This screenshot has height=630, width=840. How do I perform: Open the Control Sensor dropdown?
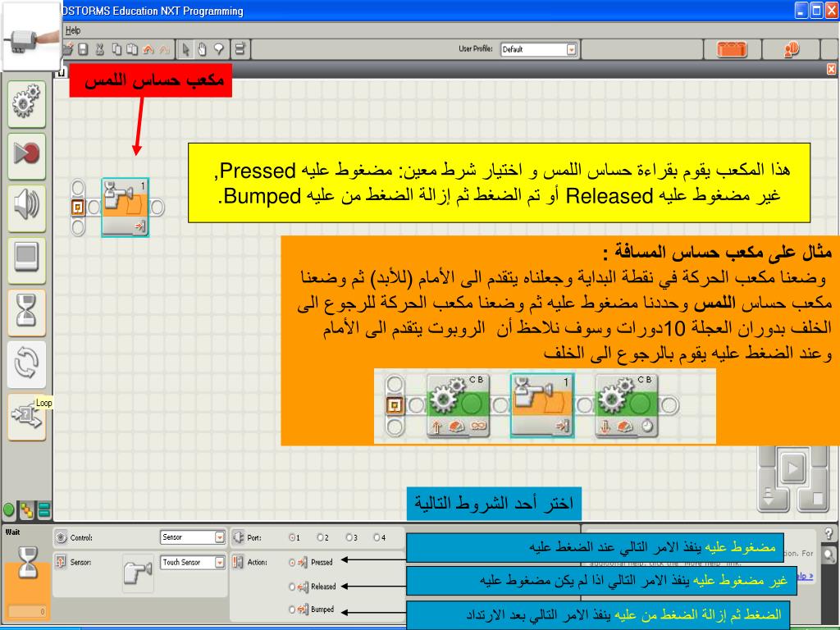(193, 537)
